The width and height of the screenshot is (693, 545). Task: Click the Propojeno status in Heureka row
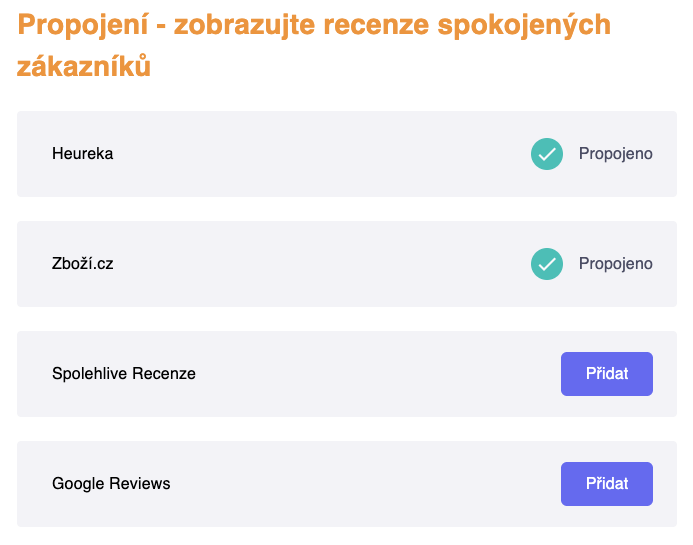615,154
